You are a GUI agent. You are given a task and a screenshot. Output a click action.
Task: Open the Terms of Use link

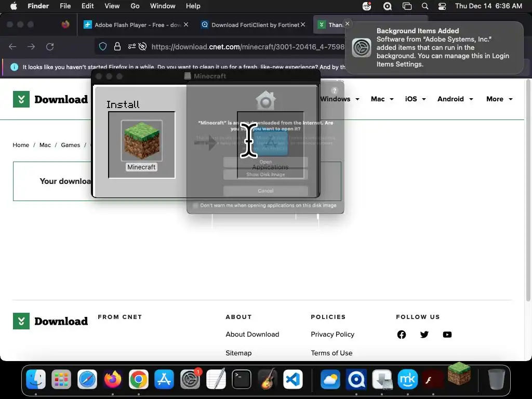point(331,353)
